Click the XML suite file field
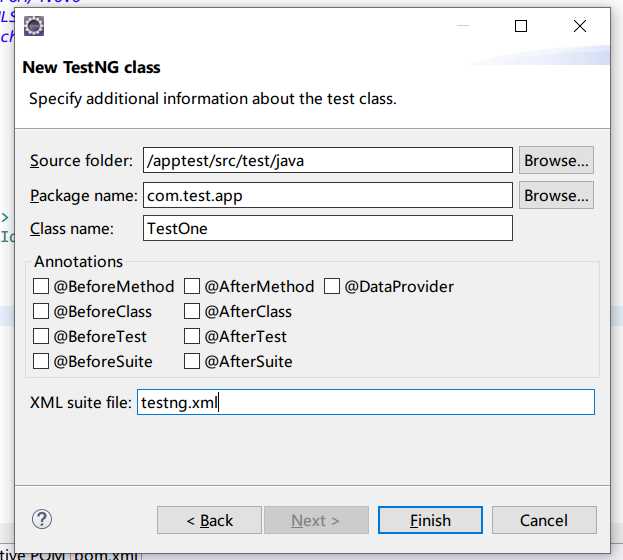The width and height of the screenshot is (623, 560). pos(366,402)
